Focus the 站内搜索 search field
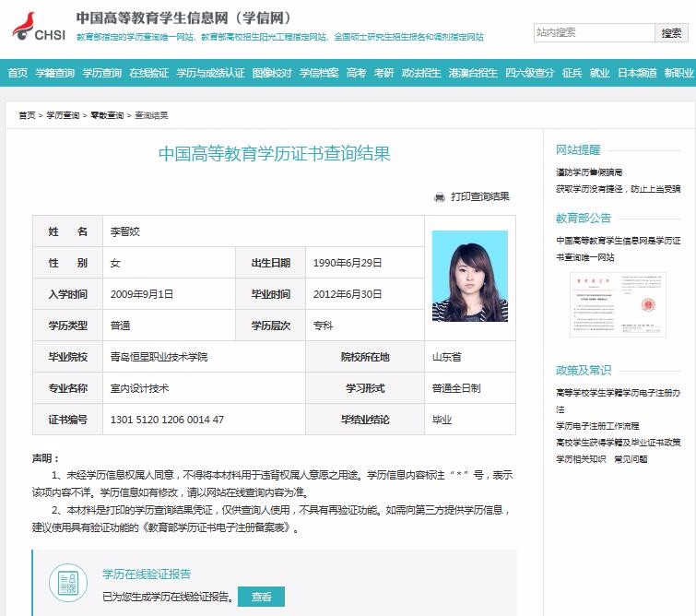This screenshot has width=696, height=616. 594,32
